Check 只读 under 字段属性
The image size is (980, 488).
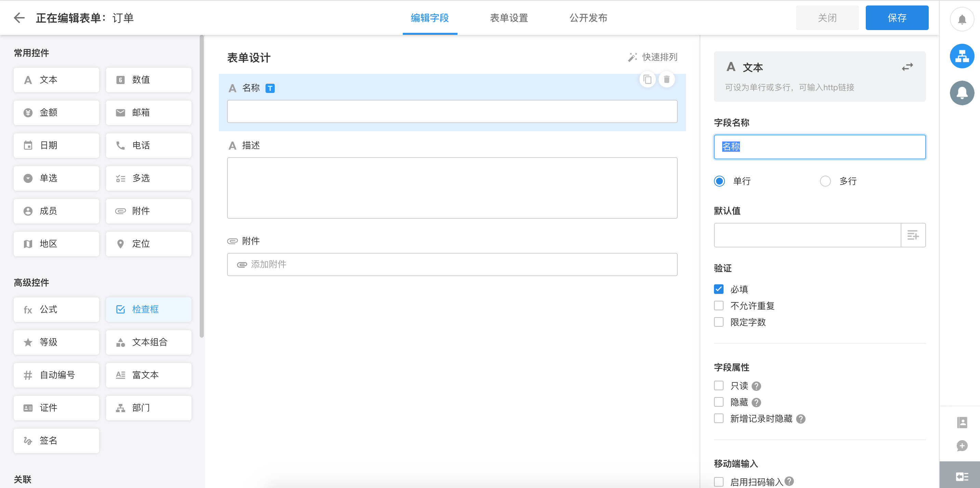click(719, 386)
